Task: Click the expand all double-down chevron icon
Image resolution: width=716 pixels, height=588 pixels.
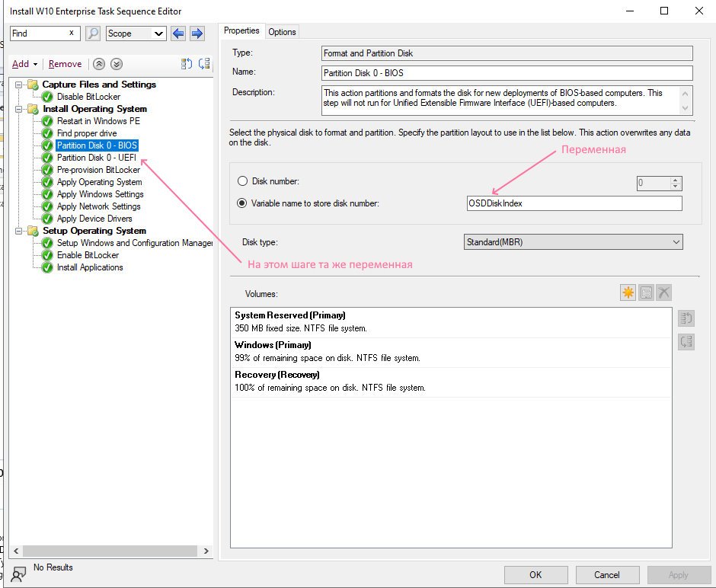Action: tap(116, 65)
